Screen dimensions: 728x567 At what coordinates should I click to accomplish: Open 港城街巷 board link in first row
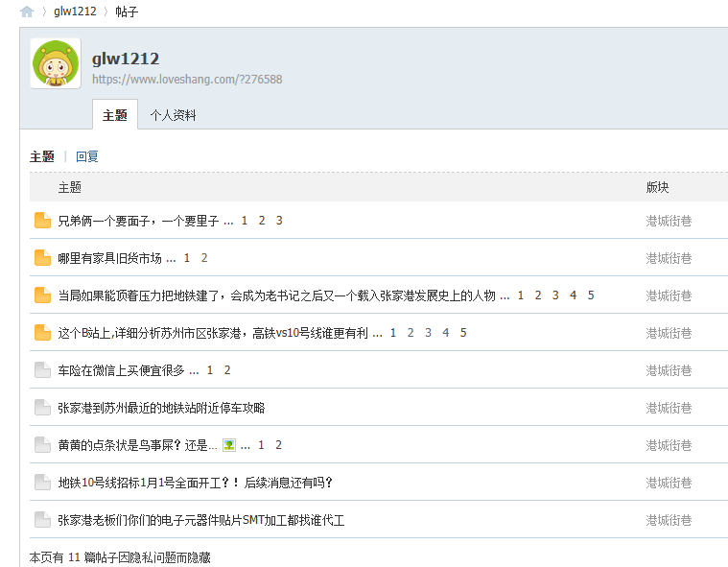tap(669, 221)
